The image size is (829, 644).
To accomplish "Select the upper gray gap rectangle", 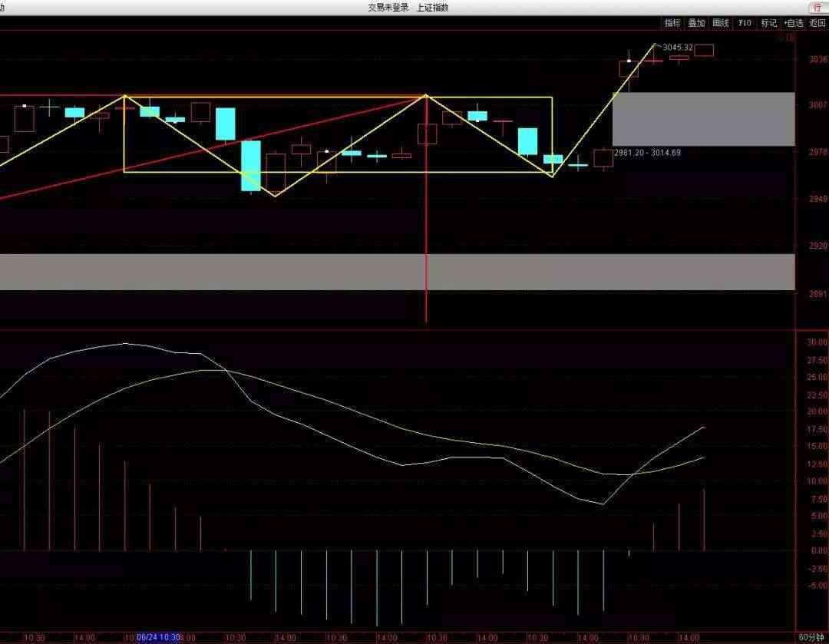I will pyautogui.click(x=702, y=119).
